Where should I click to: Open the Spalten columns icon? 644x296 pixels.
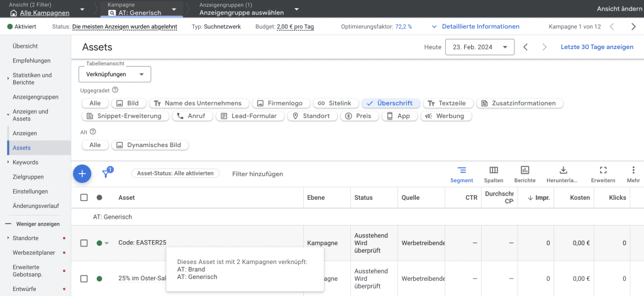point(494,170)
